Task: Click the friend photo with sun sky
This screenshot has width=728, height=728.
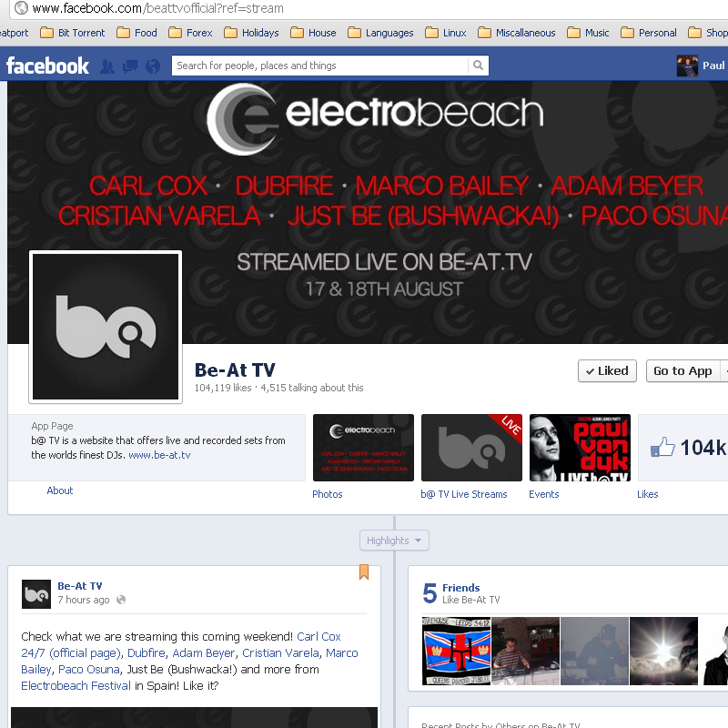Action: point(663,651)
